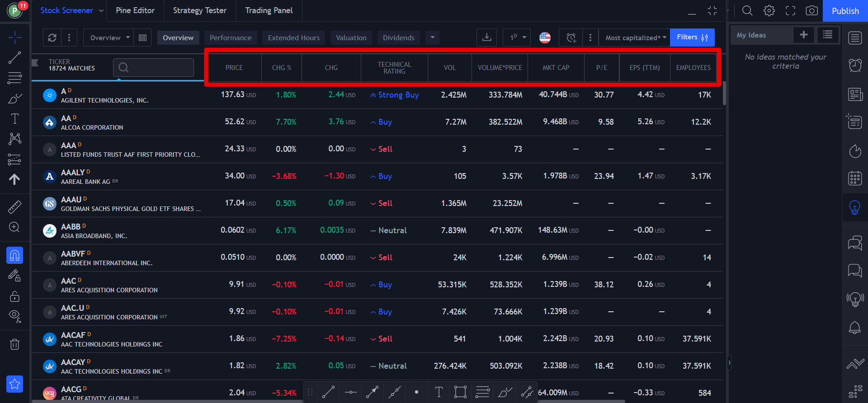Switch to the Overview tab

pos(178,38)
